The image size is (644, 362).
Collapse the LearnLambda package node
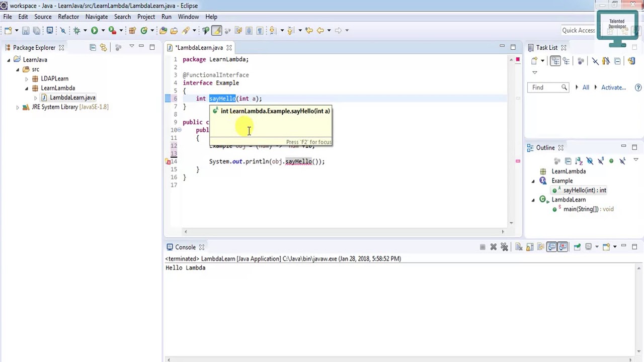27,88
